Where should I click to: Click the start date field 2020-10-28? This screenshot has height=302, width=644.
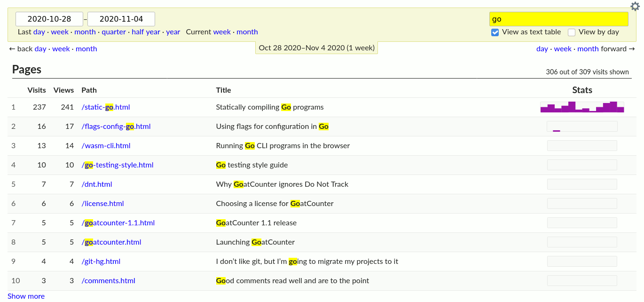(x=49, y=19)
